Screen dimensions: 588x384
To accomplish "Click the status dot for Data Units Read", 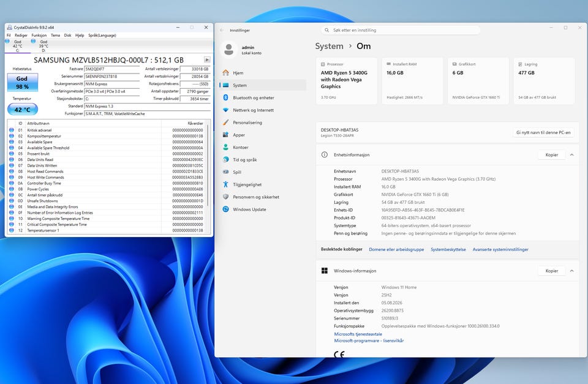I will [x=12, y=160].
